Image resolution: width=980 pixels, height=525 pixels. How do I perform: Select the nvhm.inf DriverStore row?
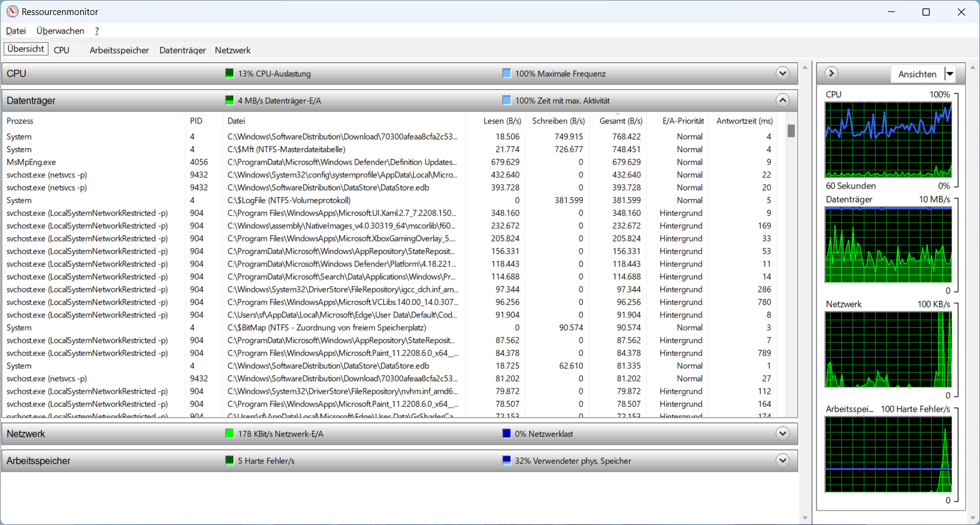[389, 391]
